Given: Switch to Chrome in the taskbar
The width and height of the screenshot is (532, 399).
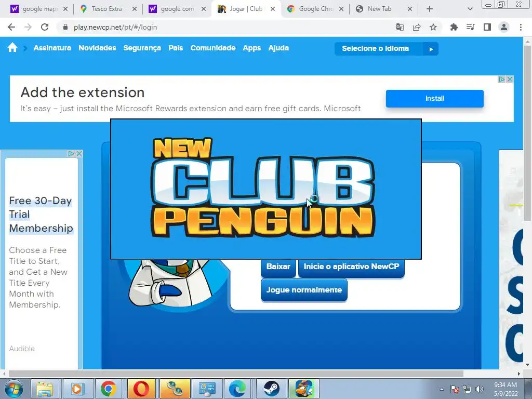Looking at the screenshot, I should (109, 389).
